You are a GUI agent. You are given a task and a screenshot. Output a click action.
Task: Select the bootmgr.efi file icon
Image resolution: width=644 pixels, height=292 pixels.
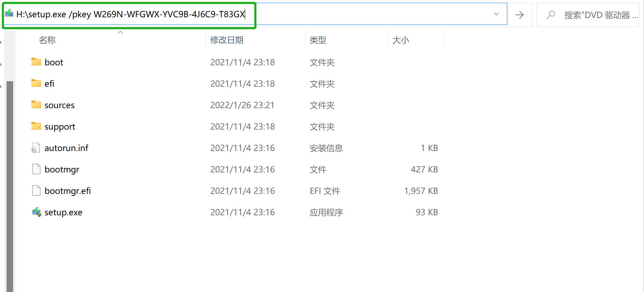pyautogui.click(x=36, y=191)
